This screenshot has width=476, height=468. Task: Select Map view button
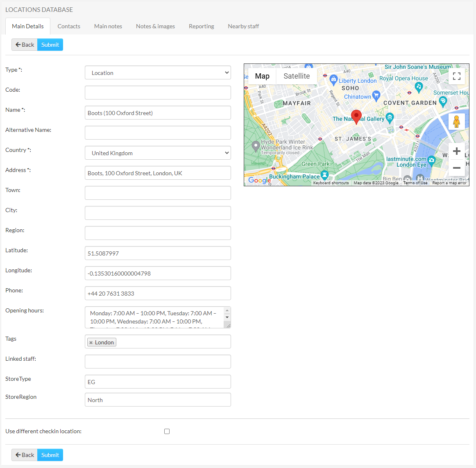tap(262, 76)
